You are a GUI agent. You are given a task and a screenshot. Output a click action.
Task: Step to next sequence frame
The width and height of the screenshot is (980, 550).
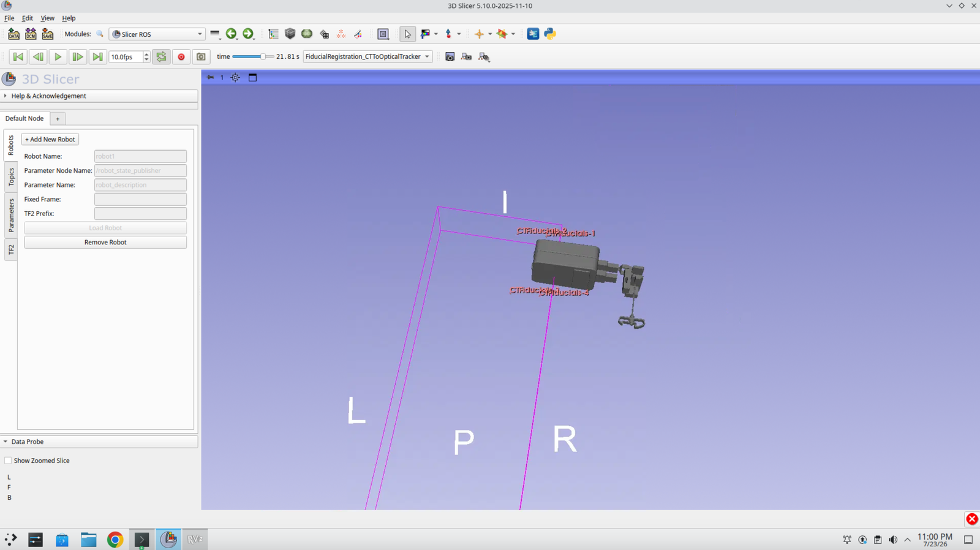(x=77, y=57)
